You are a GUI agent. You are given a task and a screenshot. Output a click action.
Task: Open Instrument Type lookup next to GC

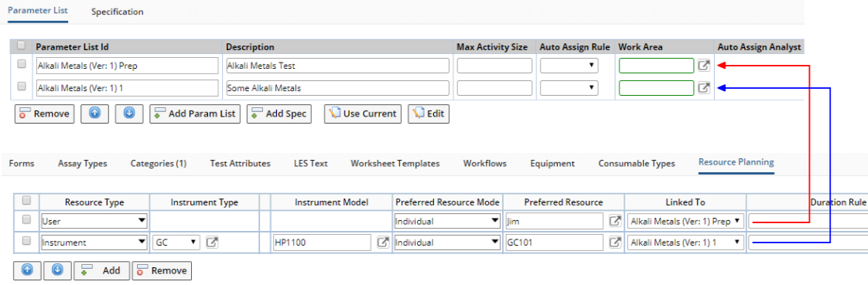[x=211, y=242]
